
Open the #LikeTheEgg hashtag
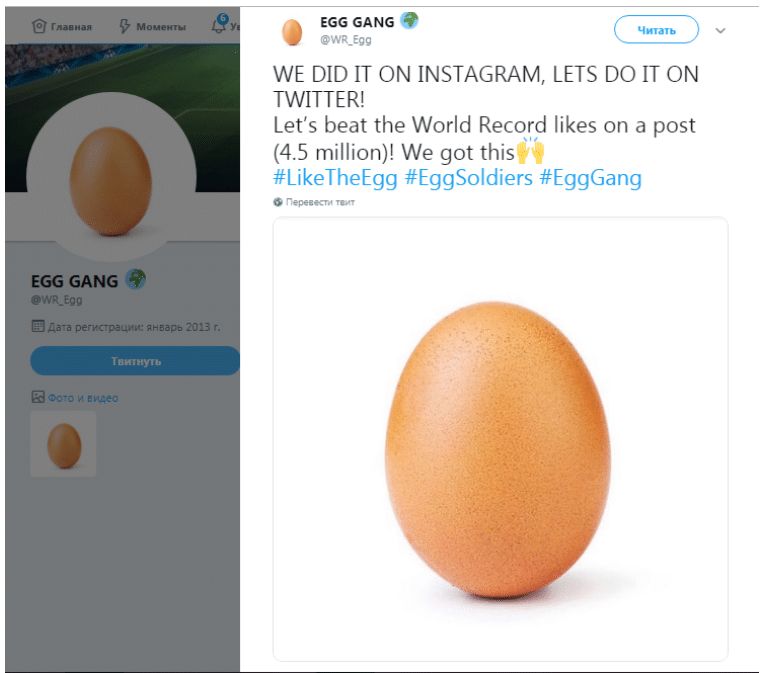click(x=335, y=178)
